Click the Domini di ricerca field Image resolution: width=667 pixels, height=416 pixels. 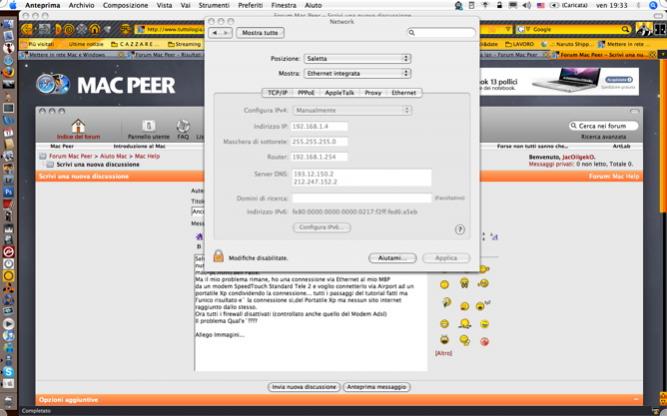coord(362,198)
